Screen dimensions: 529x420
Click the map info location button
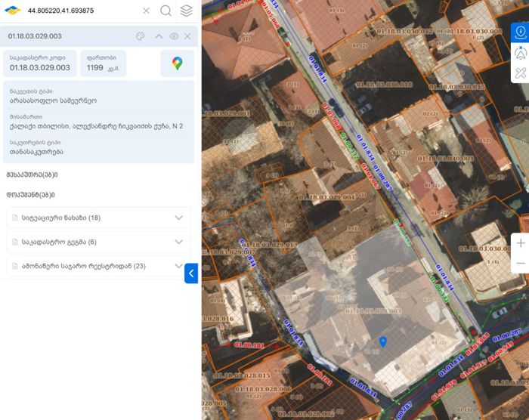(520, 32)
